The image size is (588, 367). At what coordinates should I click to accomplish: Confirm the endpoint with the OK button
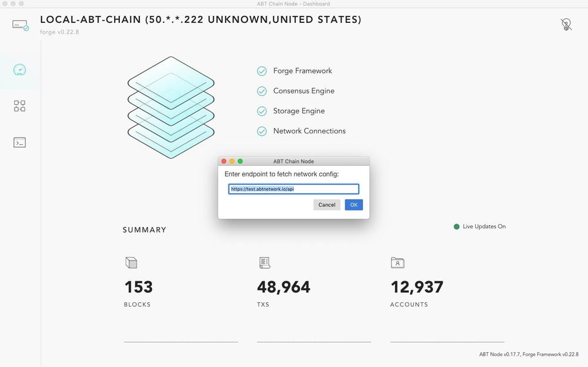coord(353,205)
